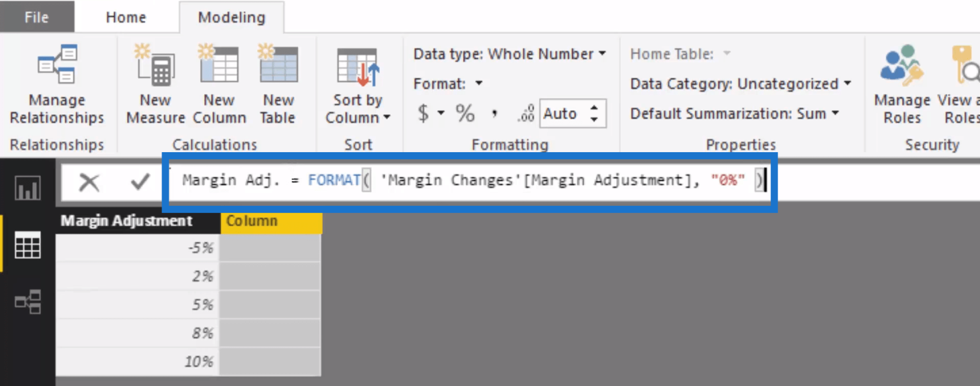Switch to the Home tab
This screenshot has width=980, height=386.
click(126, 17)
